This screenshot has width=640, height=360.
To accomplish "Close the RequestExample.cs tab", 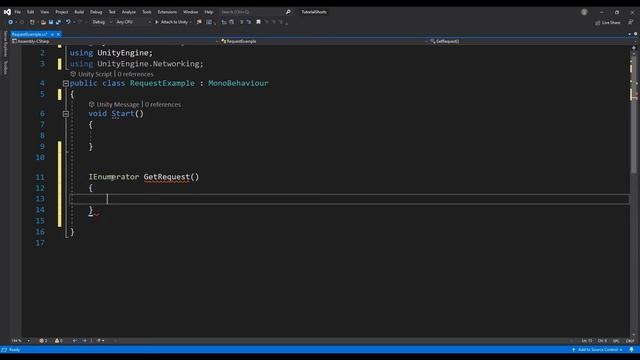I will click(58, 34).
